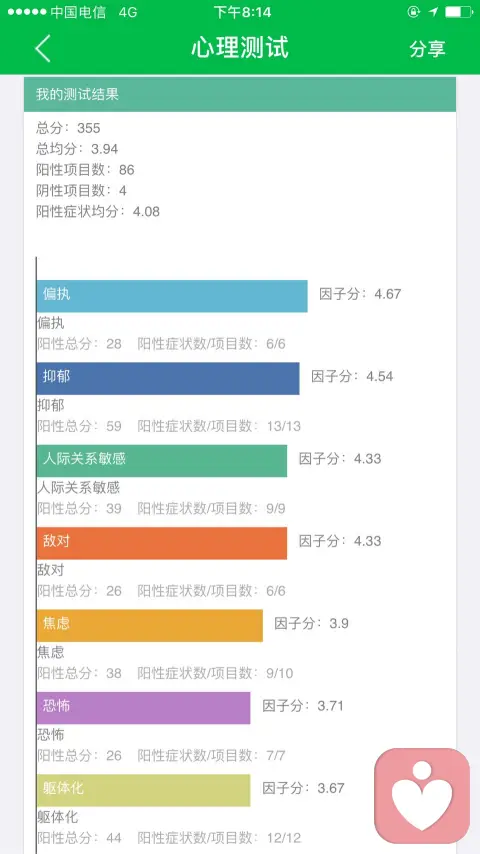Select the 人际关系敏感 green bar
This screenshot has width=480, height=854.
pos(162,461)
